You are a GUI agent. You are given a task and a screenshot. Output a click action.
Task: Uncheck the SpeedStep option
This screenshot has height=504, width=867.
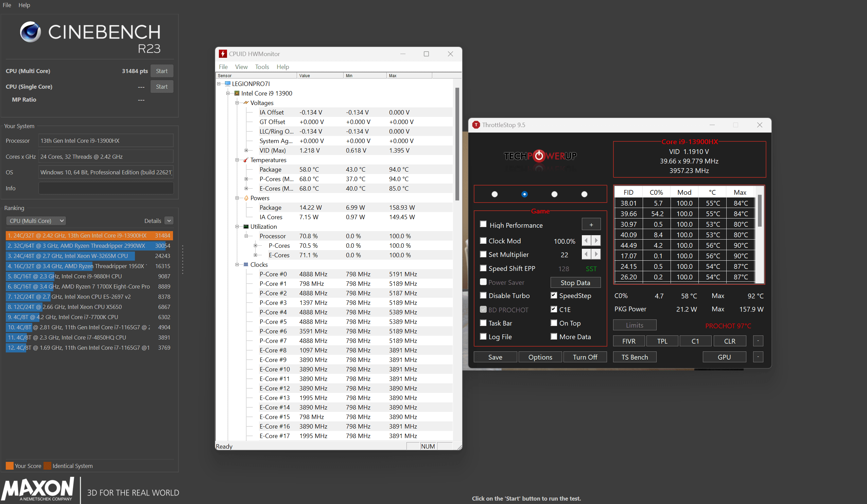554,295
